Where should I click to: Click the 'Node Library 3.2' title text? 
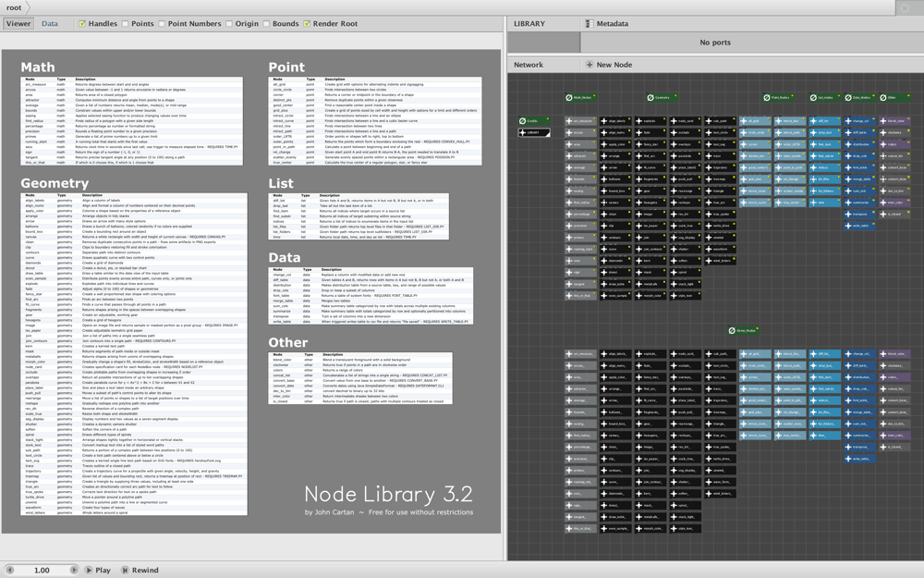388,494
